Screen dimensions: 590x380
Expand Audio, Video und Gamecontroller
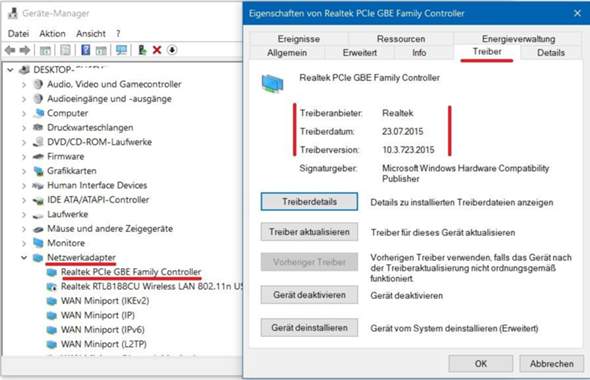[24, 85]
